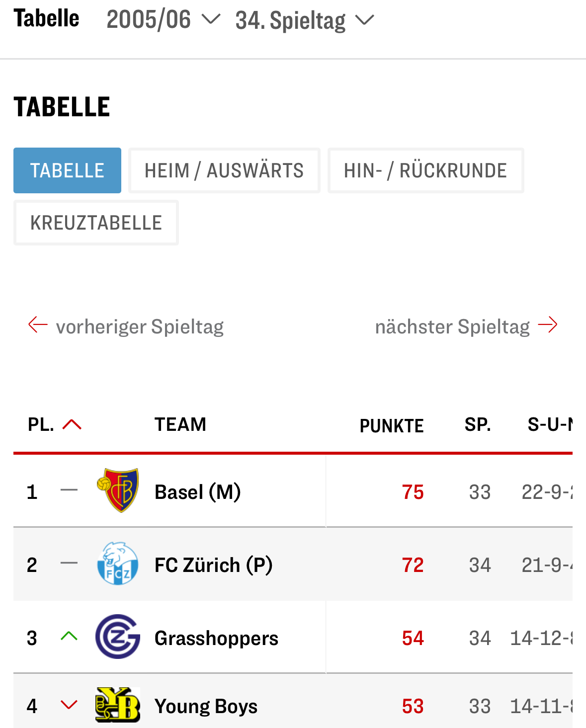Go to nächster Spieltag
Image resolution: width=586 pixels, height=728 pixels.
[x=452, y=326]
